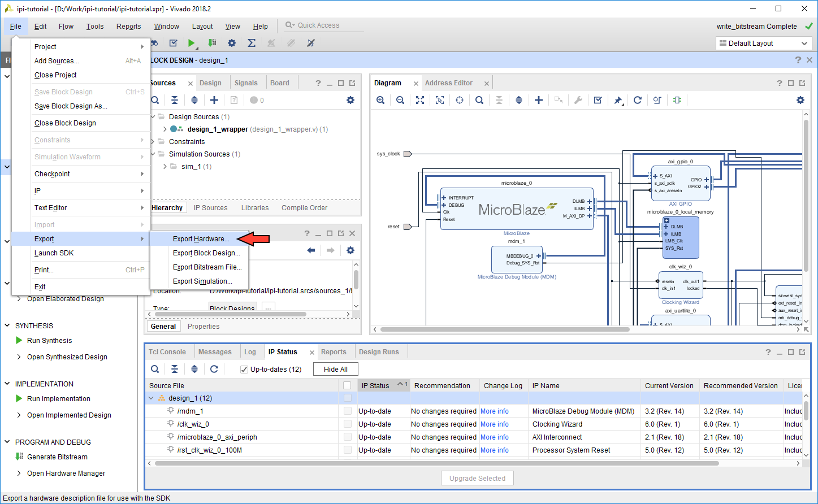818x504 pixels.
Task: Collapse the SYNTHESIS section
Action: (x=7, y=325)
